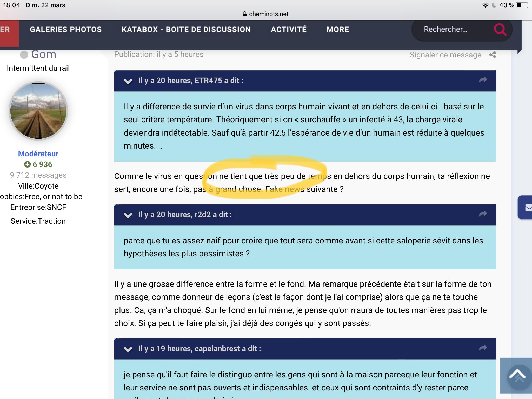The width and height of the screenshot is (532, 399).
Task: Click Gom's railway track avatar picture
Action: point(38,111)
